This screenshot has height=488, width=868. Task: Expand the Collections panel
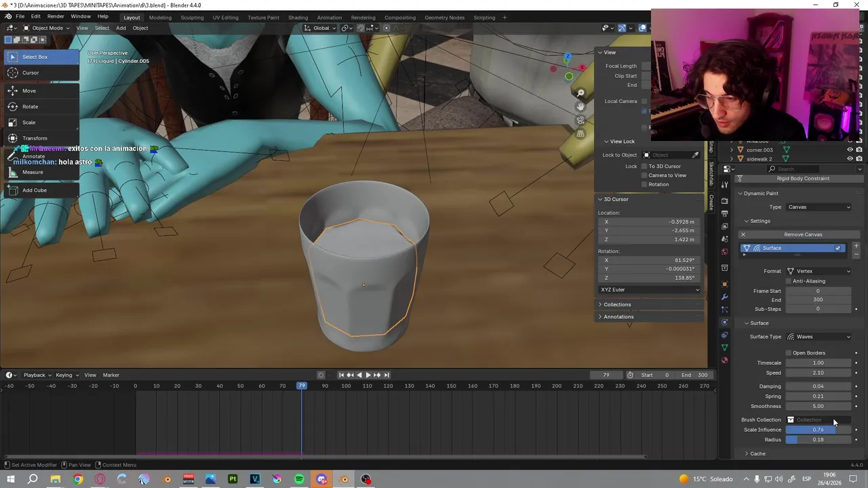(617, 305)
